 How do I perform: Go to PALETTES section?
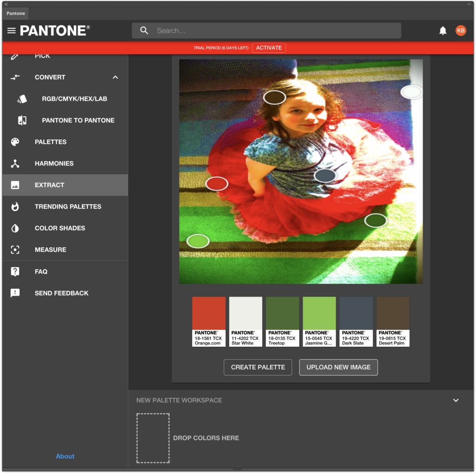pyautogui.click(x=65, y=142)
